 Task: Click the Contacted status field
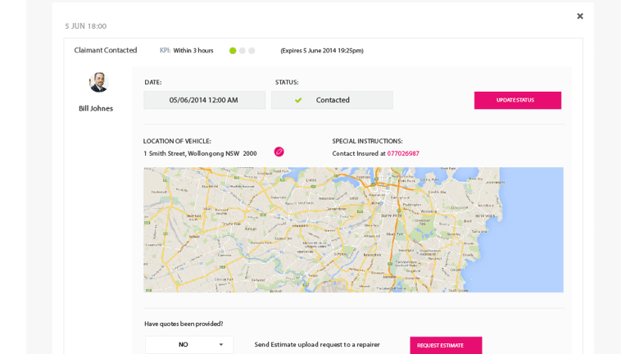[332, 100]
